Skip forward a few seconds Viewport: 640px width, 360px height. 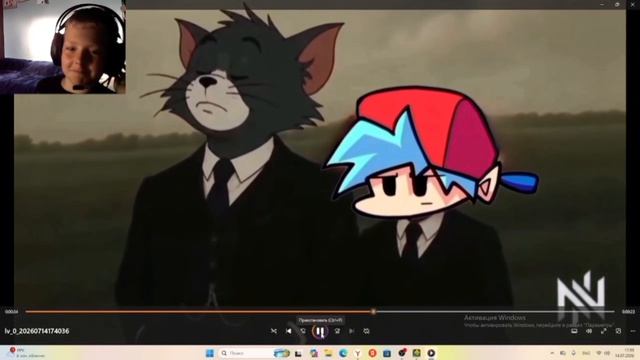[x=337, y=331]
